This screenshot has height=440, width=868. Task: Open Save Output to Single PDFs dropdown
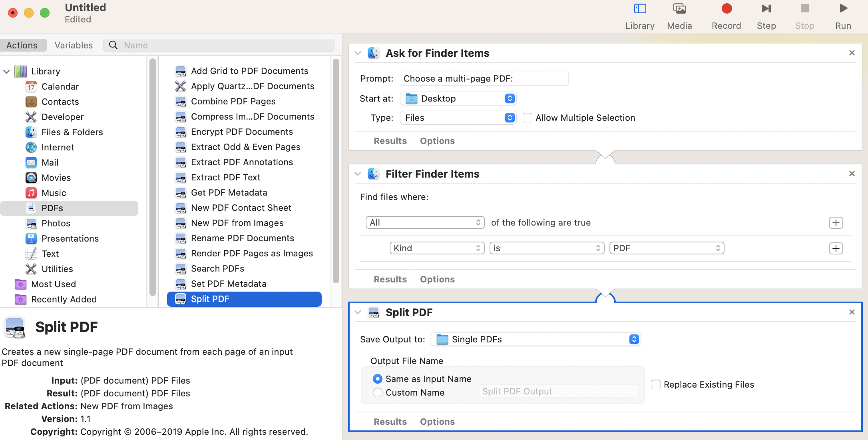pos(536,339)
